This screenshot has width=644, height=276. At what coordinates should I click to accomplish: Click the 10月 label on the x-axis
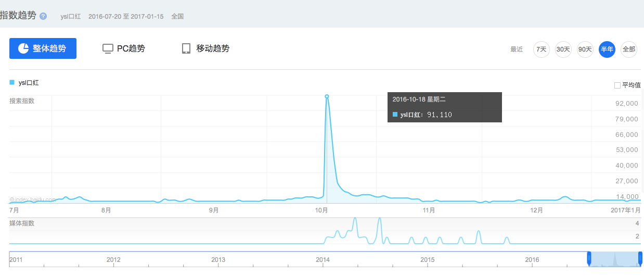click(x=321, y=210)
